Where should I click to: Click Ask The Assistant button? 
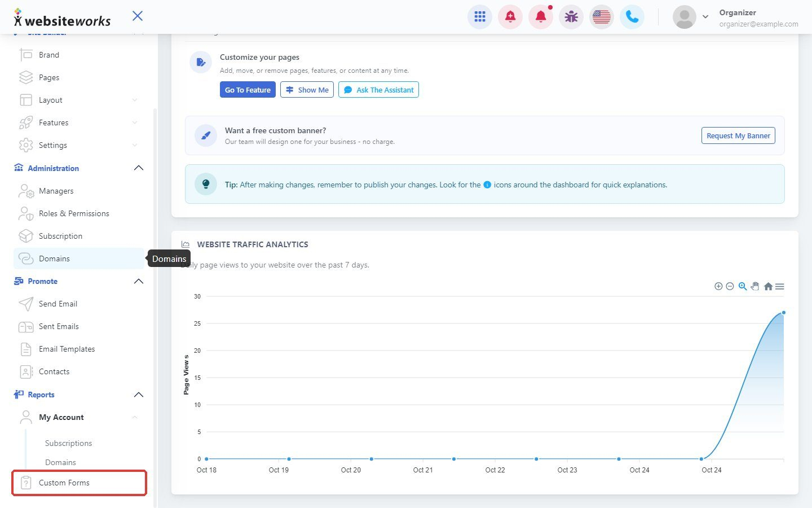coord(378,90)
